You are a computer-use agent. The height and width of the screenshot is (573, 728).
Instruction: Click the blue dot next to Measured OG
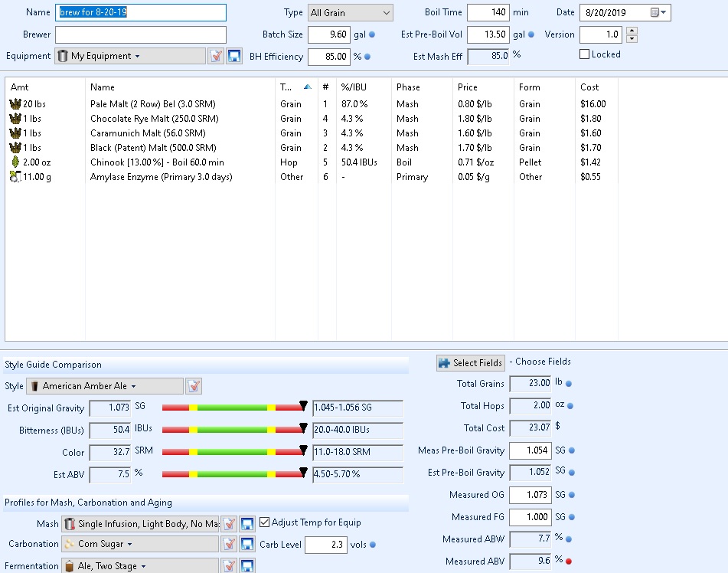coord(572,495)
